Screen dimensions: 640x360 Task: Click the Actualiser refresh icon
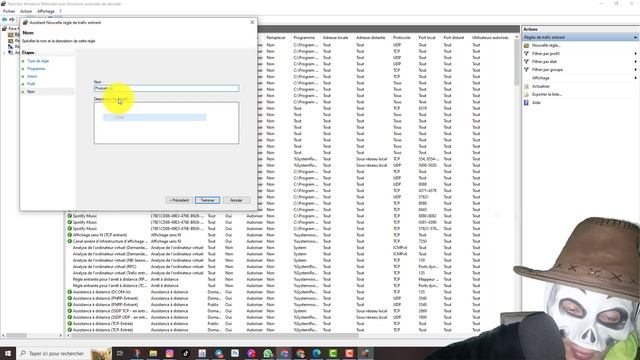pos(526,86)
